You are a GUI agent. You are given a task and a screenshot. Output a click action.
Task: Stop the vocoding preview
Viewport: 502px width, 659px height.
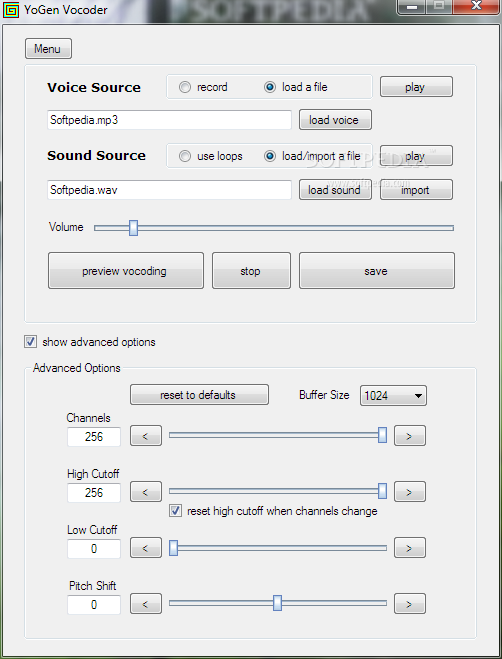click(x=251, y=271)
